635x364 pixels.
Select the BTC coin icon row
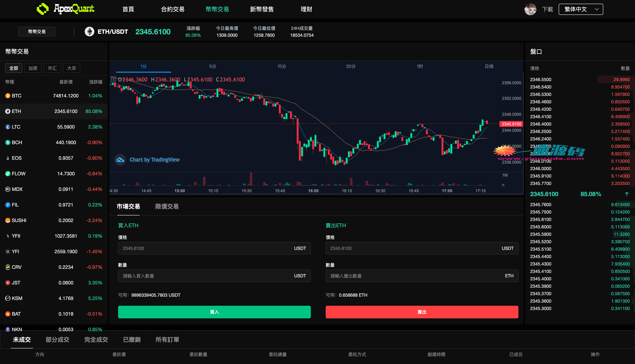pyautogui.click(x=8, y=96)
